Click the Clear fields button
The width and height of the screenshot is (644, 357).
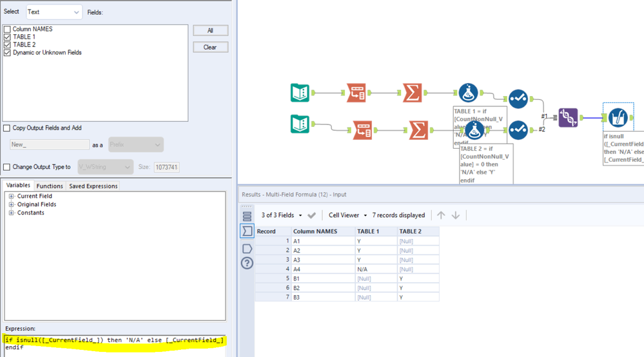tap(210, 47)
